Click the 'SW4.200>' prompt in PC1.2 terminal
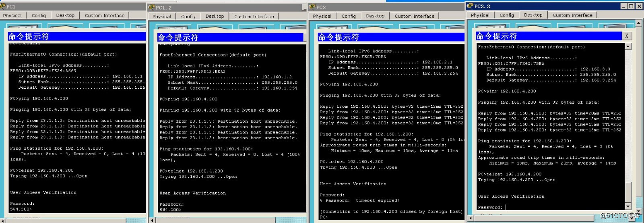Image resolution: width=644 pixels, height=223 pixels. click(170, 210)
